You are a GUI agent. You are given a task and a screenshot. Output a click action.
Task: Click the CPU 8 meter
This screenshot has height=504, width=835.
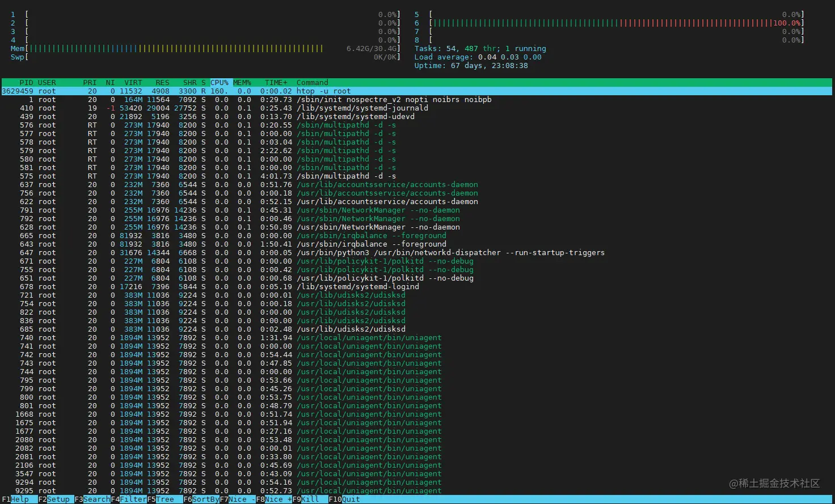click(609, 40)
